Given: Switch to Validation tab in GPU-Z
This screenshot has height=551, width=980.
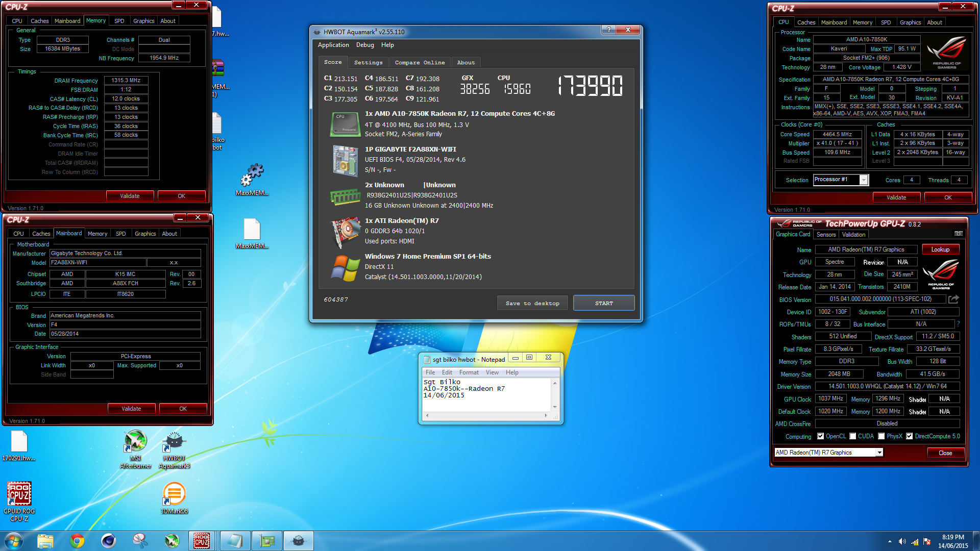Looking at the screenshot, I should click(853, 235).
